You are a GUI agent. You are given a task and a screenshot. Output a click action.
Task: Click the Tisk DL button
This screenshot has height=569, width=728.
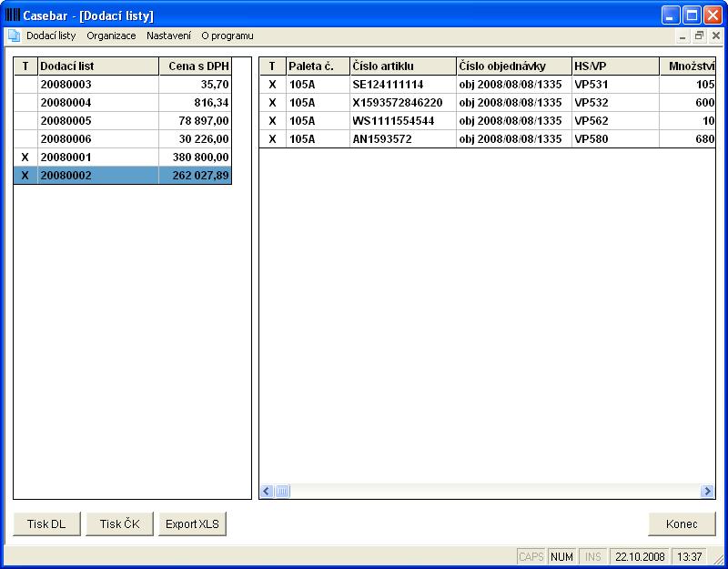coord(47,524)
